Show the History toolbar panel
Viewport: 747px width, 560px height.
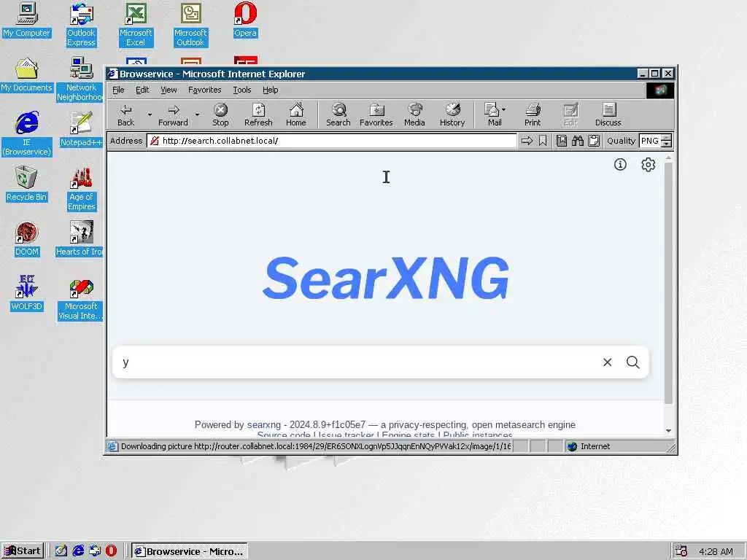coord(452,114)
